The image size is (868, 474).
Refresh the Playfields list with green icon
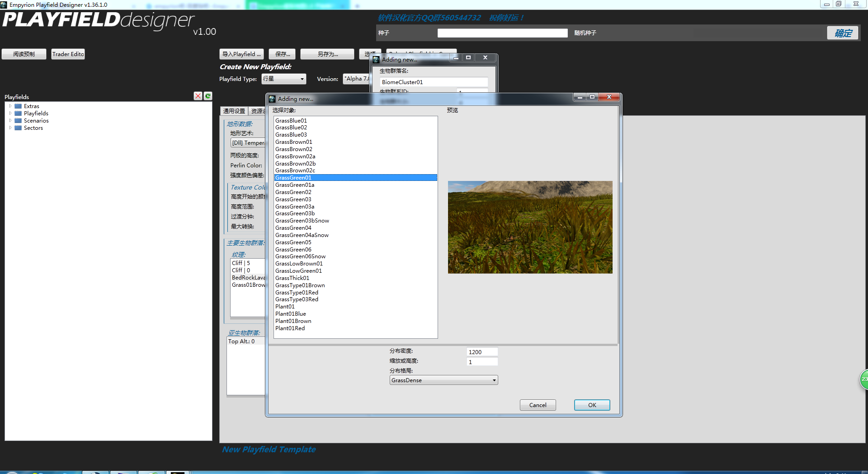[208, 96]
